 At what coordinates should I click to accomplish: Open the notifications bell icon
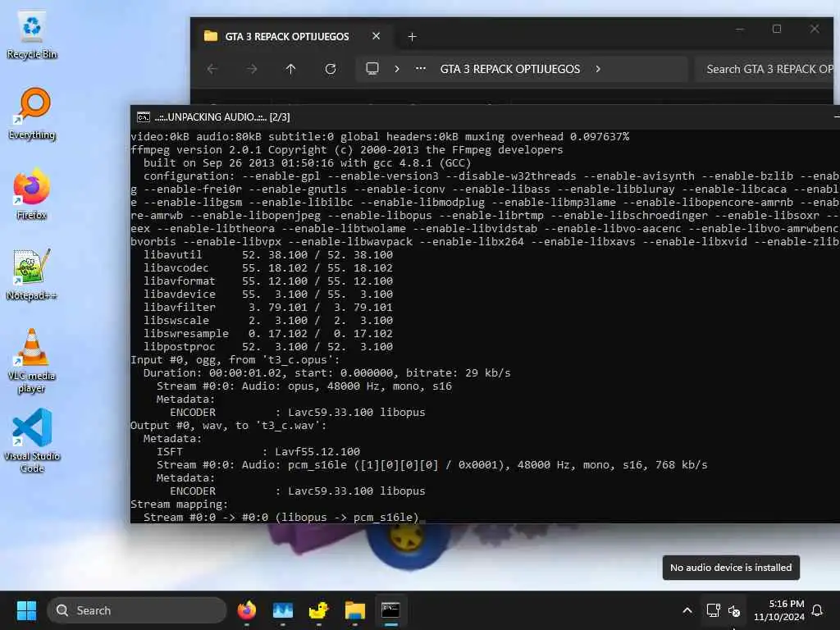point(818,610)
